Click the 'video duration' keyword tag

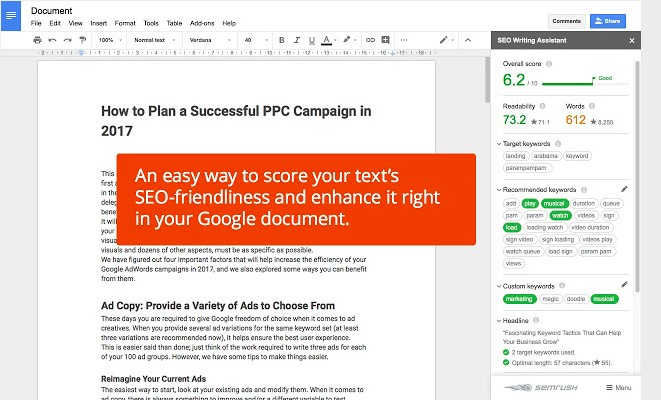(590, 228)
